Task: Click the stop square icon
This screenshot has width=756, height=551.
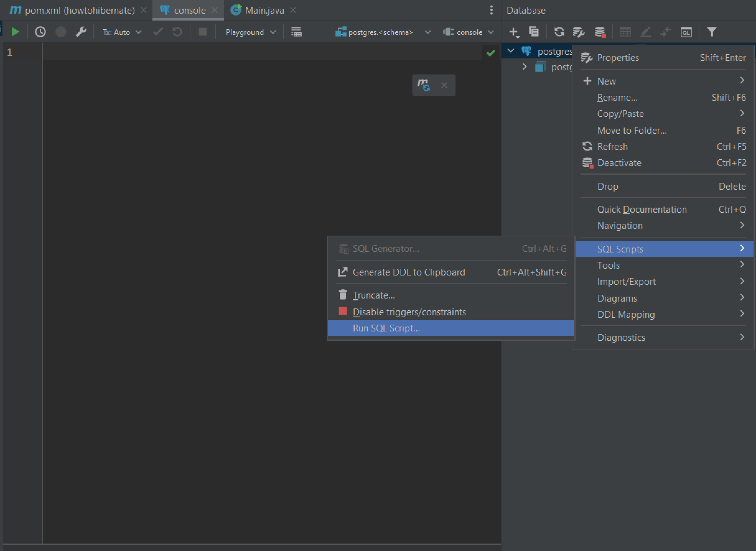Action: 203,32
